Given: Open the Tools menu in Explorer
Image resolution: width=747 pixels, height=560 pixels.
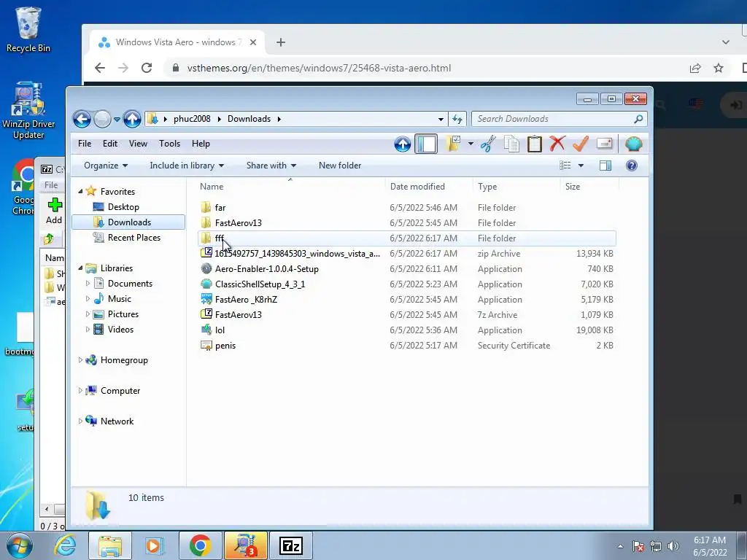Looking at the screenshot, I should pos(169,144).
